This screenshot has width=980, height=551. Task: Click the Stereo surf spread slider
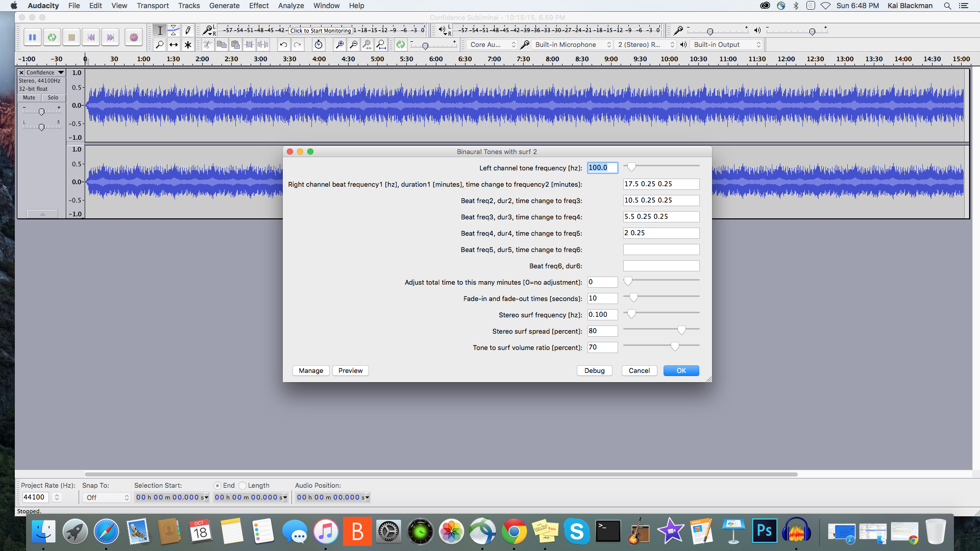click(x=661, y=330)
